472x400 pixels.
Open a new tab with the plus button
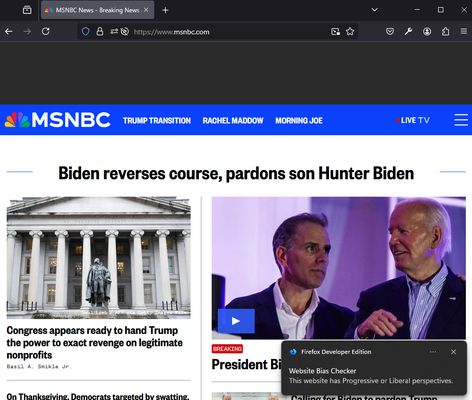point(165,10)
